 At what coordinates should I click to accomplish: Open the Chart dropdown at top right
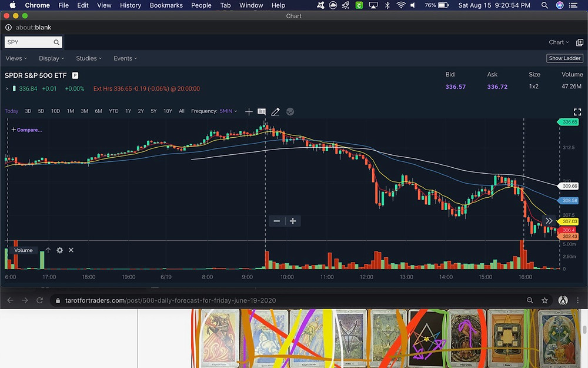559,42
